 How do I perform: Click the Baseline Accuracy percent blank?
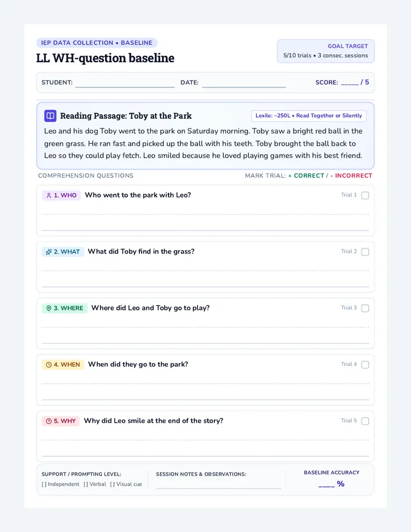[327, 485]
